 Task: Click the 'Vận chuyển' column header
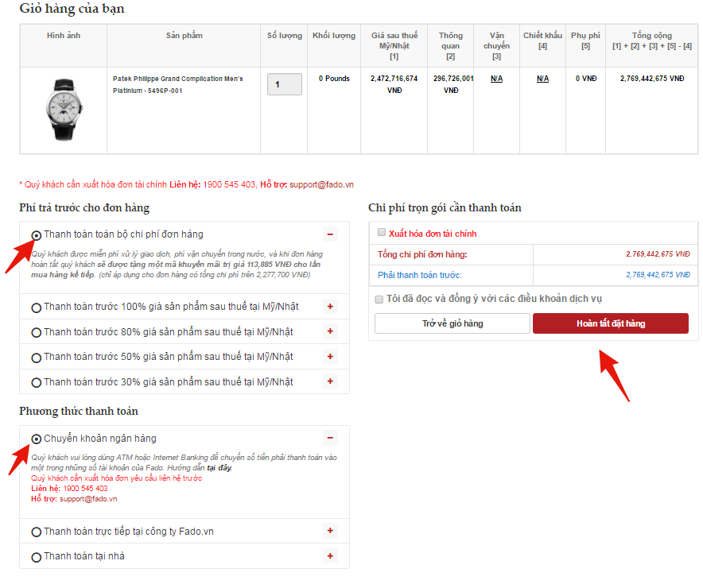(496, 45)
